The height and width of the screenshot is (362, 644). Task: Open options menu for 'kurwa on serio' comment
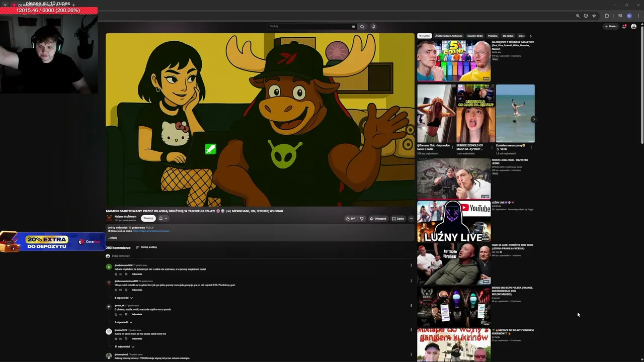coord(411,330)
